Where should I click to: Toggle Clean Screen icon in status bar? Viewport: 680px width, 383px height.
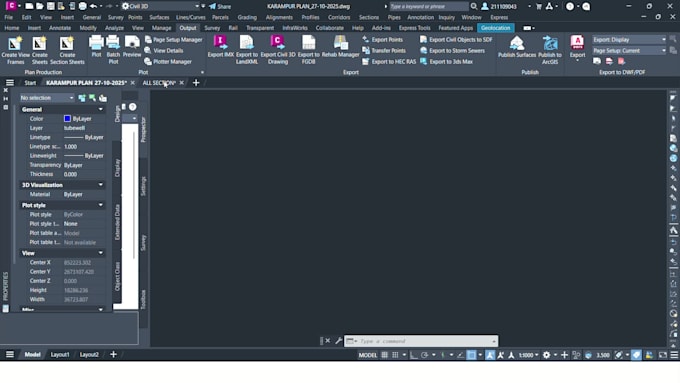click(663, 355)
